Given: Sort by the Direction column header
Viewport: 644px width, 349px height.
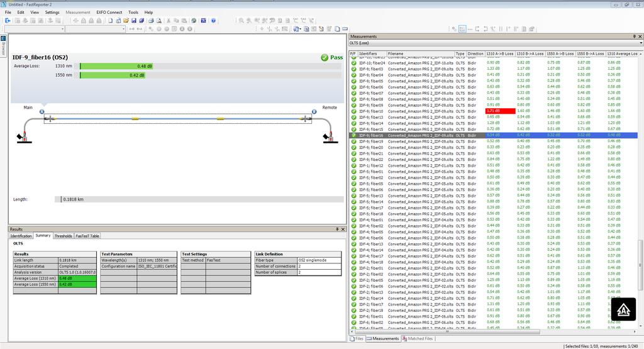Looking at the screenshot, I should (x=475, y=54).
